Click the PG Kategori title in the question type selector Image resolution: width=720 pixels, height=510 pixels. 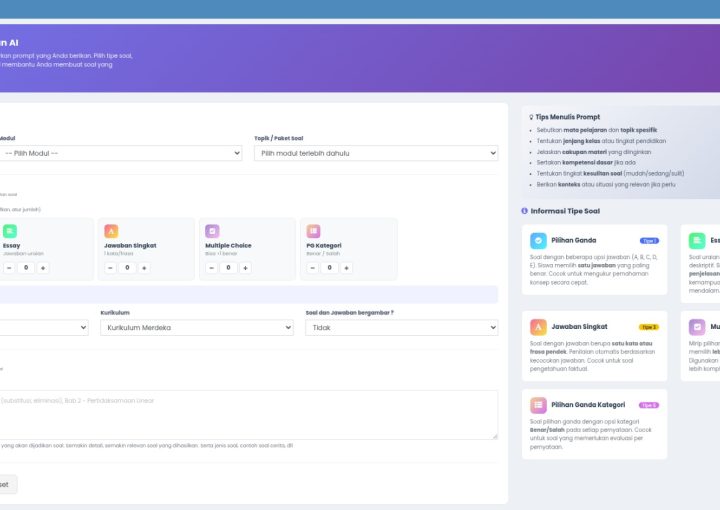pos(324,246)
